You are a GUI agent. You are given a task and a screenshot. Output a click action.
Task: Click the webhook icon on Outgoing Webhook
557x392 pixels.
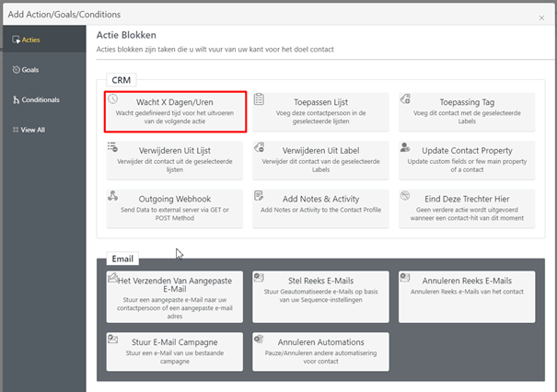pyautogui.click(x=113, y=196)
